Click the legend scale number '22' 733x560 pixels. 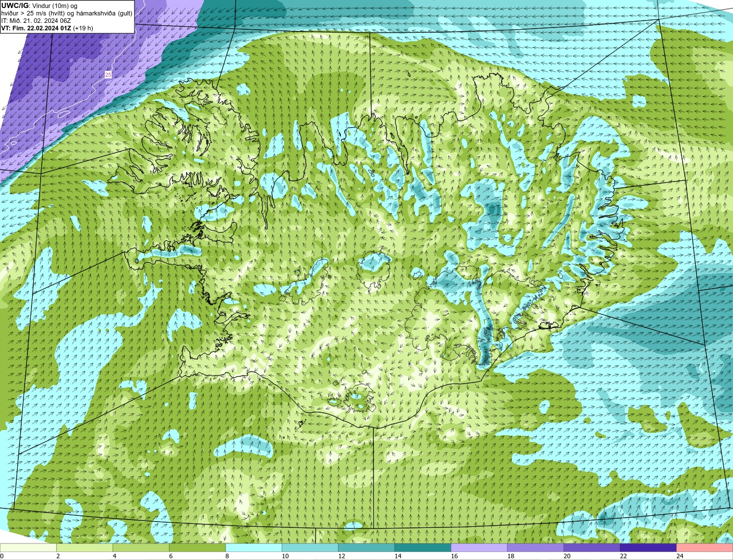coord(624,556)
